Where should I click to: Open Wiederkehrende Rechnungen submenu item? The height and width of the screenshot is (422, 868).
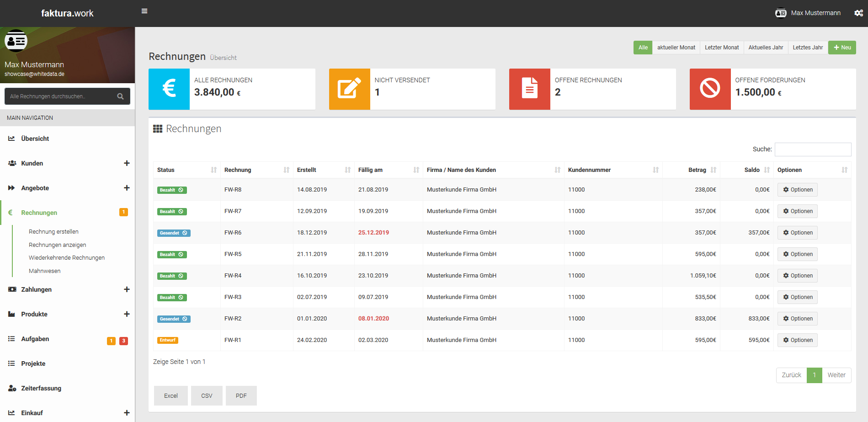click(67, 258)
